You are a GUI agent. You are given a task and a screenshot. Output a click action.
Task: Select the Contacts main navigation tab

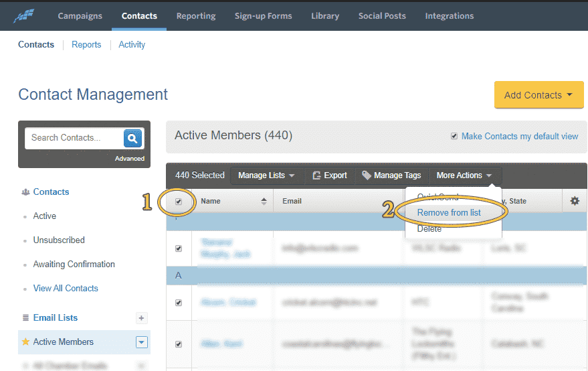[139, 16]
